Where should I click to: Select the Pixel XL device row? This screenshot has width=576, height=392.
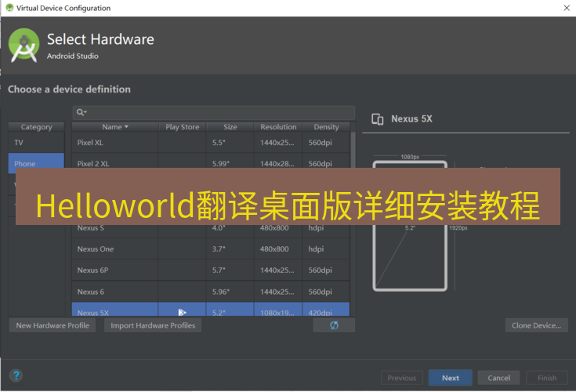(x=211, y=143)
